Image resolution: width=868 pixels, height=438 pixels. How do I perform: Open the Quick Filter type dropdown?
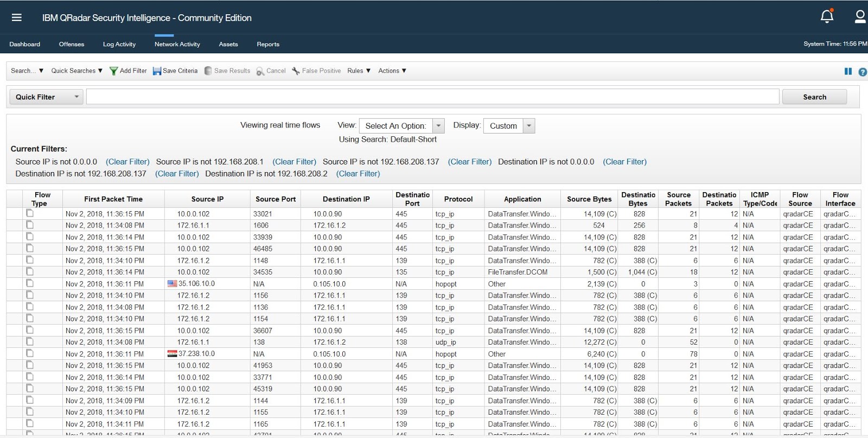[46, 97]
